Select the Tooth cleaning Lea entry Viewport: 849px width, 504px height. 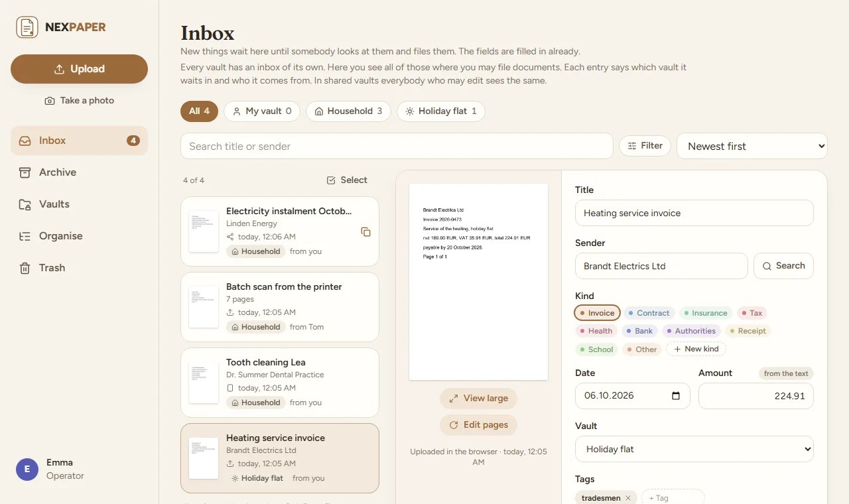pyautogui.click(x=280, y=383)
